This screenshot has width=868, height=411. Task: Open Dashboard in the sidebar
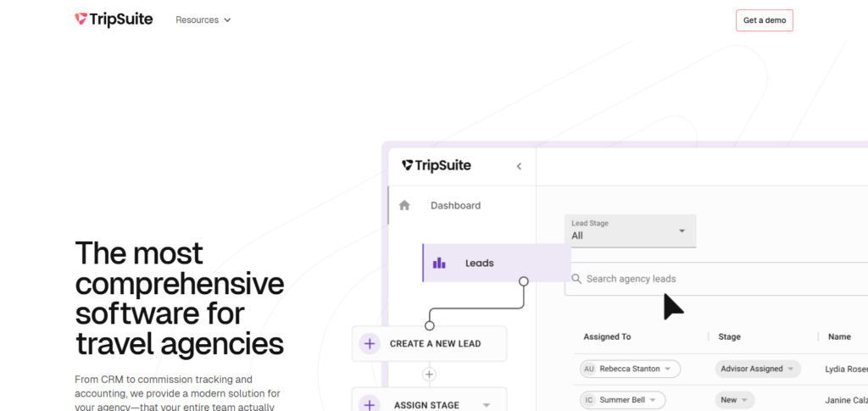[455, 206]
